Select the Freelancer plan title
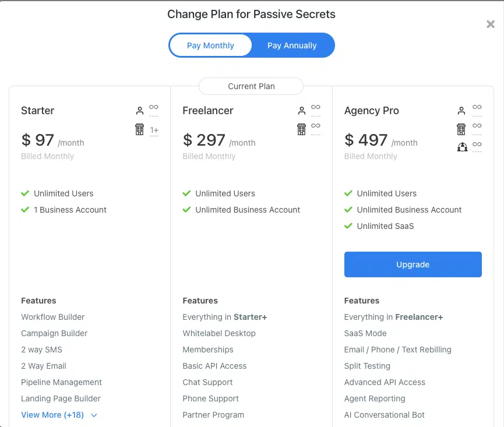Image resolution: width=504 pixels, height=427 pixels. pos(208,111)
